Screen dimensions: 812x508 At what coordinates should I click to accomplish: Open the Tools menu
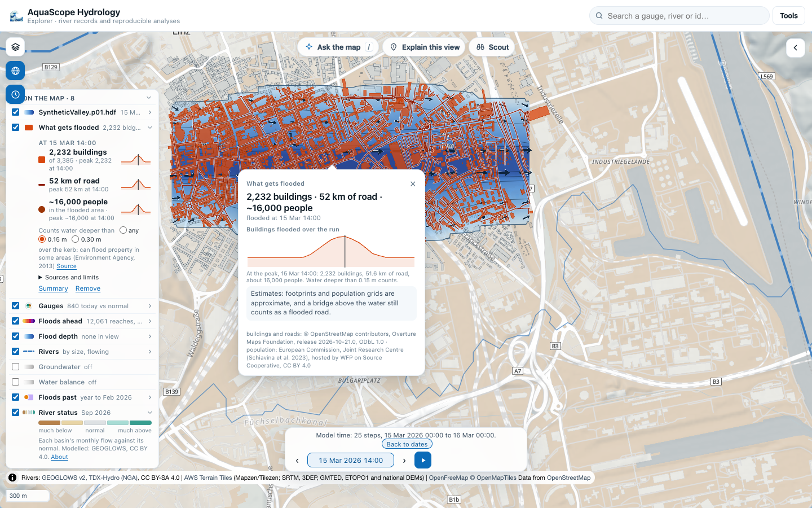pos(789,16)
